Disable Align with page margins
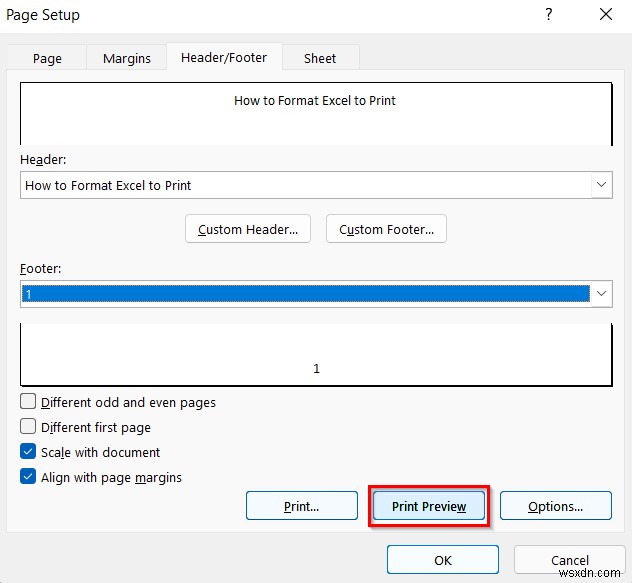Screen dimensions: 632x583 tap(28, 477)
